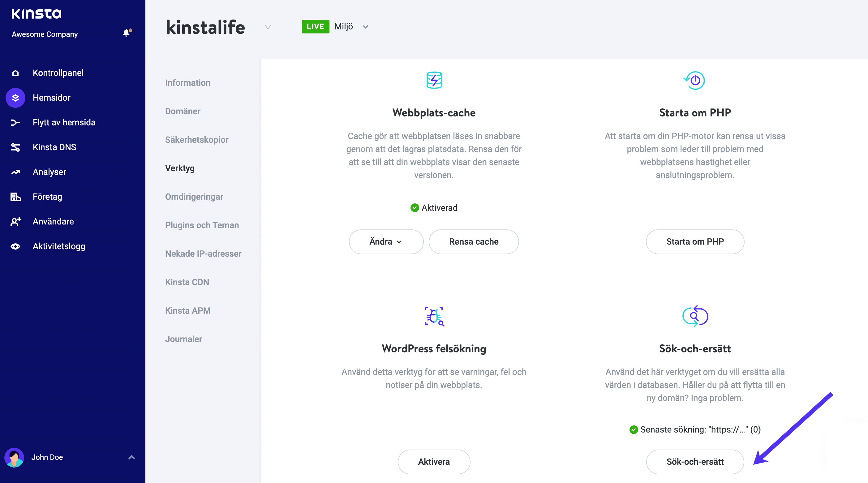Expand the kinstalife site selector chevron

tap(268, 27)
